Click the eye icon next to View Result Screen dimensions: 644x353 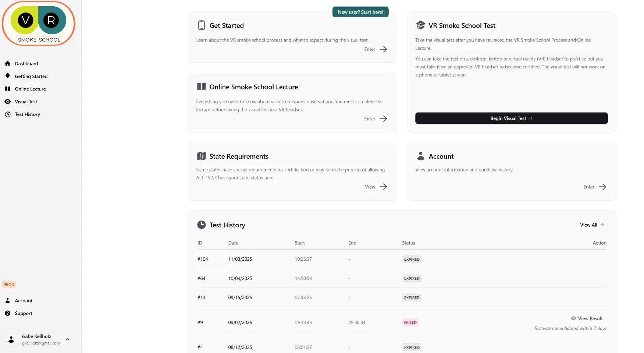(x=573, y=318)
